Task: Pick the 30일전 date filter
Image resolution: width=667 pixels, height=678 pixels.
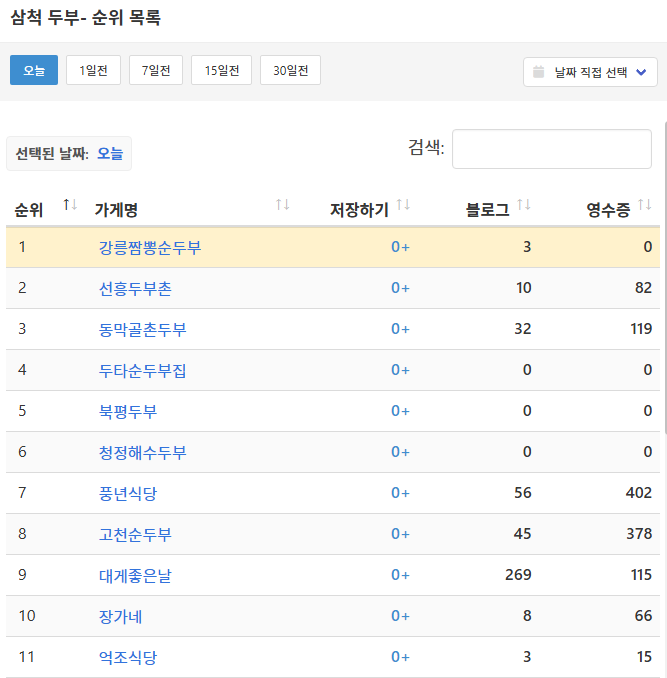Action: (x=290, y=70)
